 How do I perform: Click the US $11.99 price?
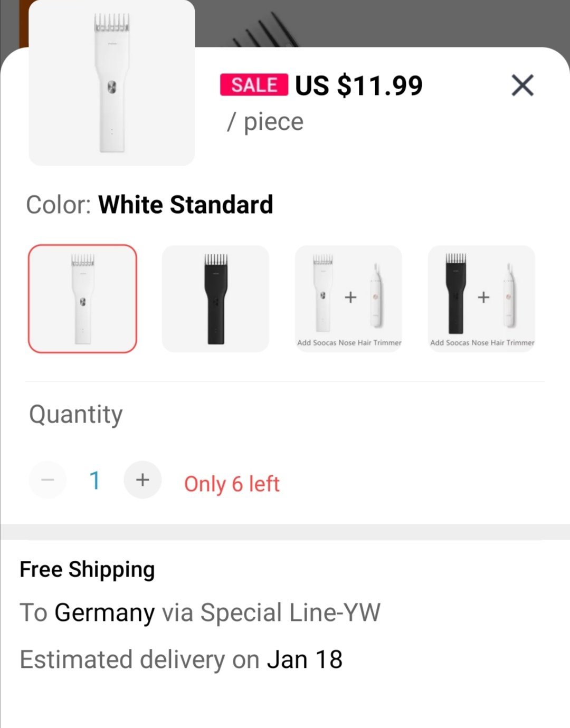click(359, 85)
